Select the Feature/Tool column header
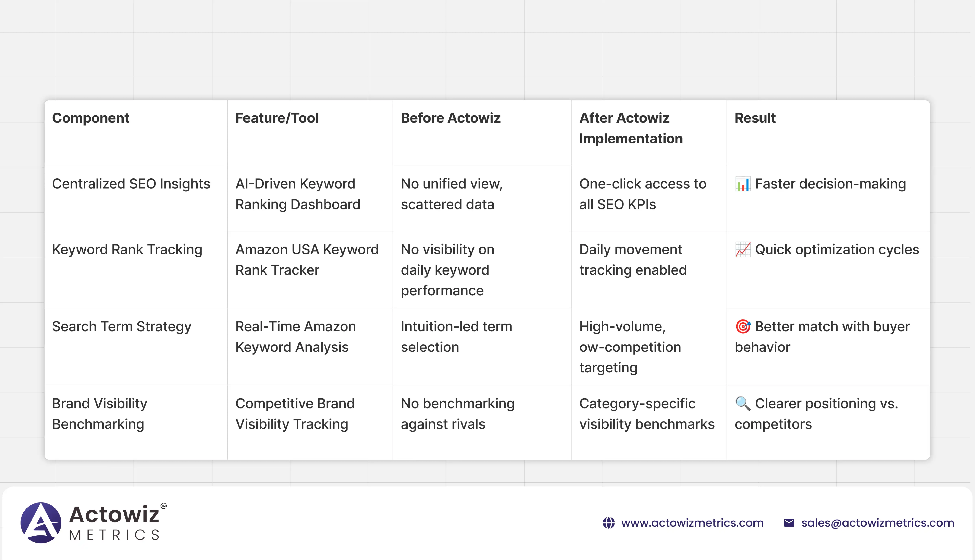Screen dimensions: 975x560 [x=277, y=118]
